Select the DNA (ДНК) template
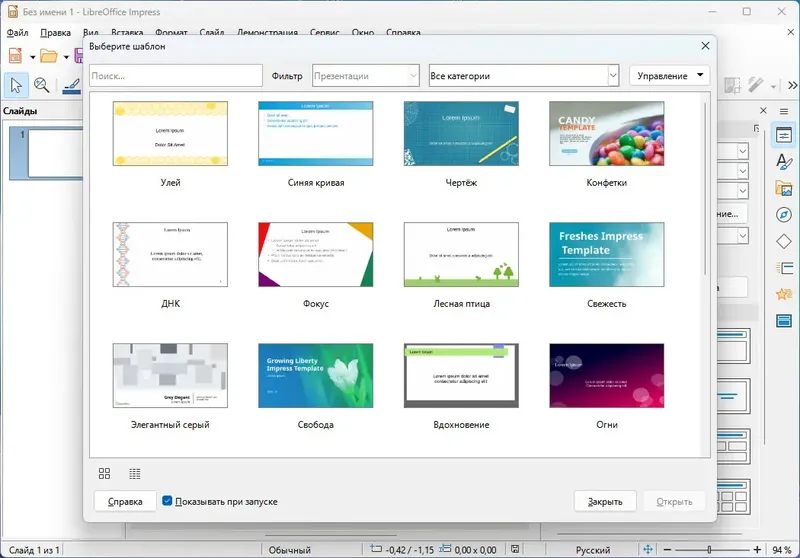This screenshot has width=800, height=558. [x=170, y=254]
